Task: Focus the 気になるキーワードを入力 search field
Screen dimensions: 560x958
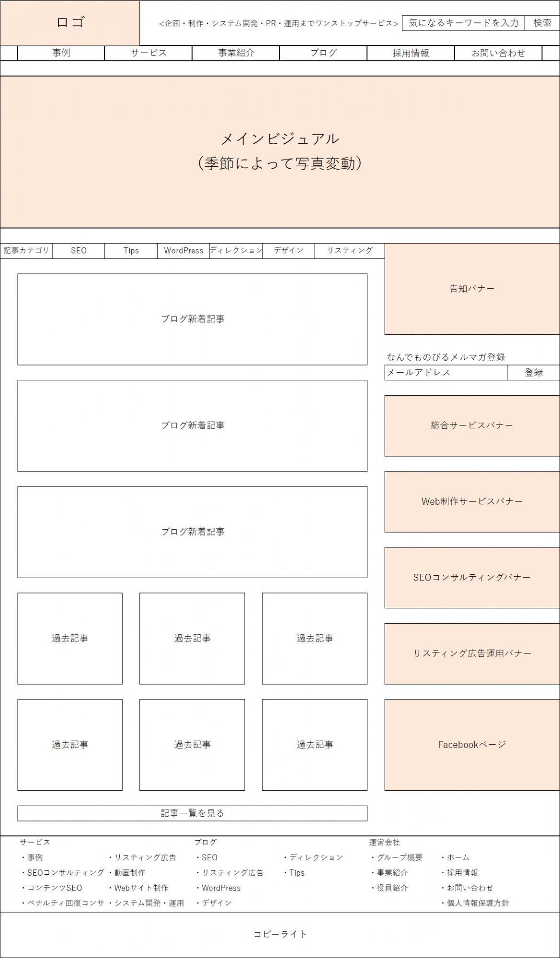Action: pyautogui.click(x=463, y=23)
